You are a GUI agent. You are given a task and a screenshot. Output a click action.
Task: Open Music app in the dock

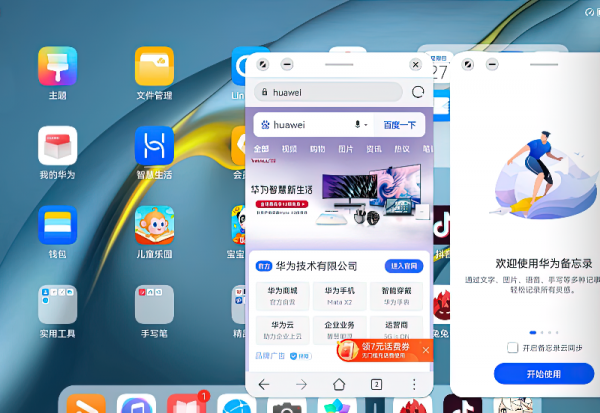[x=137, y=404]
